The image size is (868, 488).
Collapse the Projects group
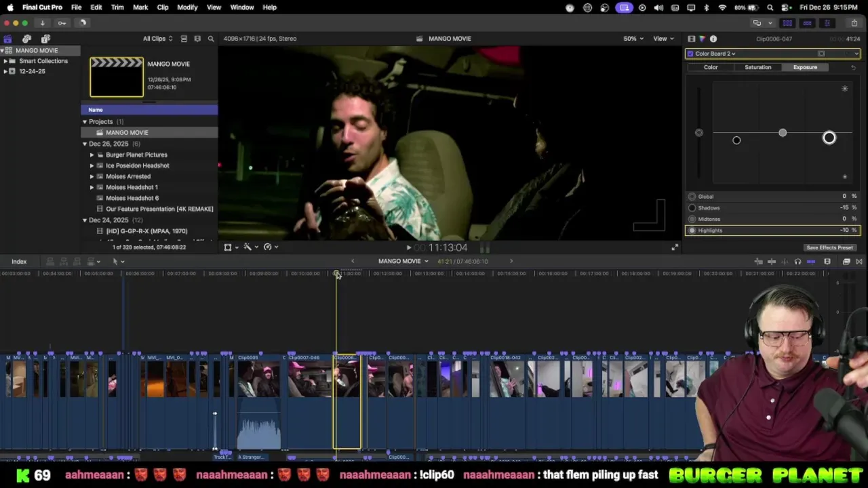click(x=85, y=122)
